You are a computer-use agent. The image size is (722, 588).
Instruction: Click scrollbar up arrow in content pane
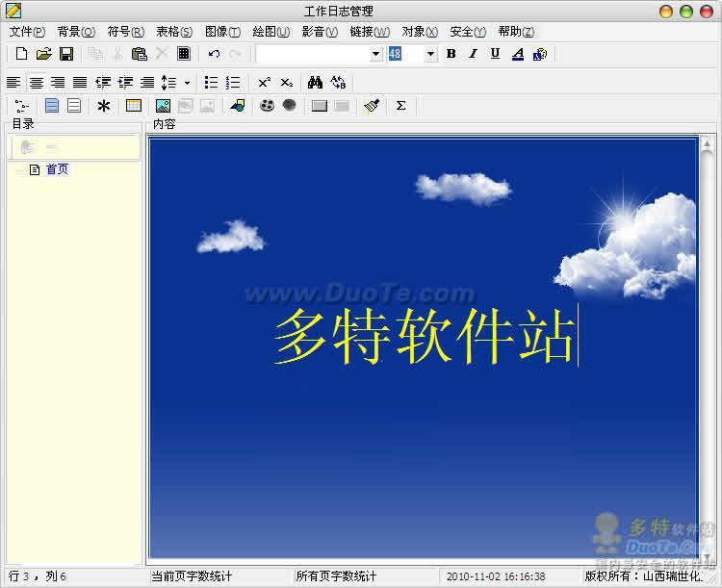pos(707,144)
